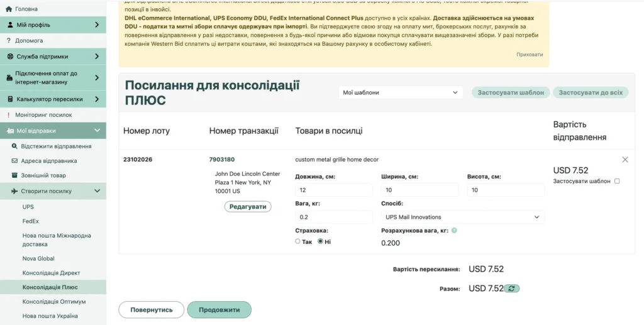Click the recipient address John Doe Lincoln Center

tap(247, 182)
